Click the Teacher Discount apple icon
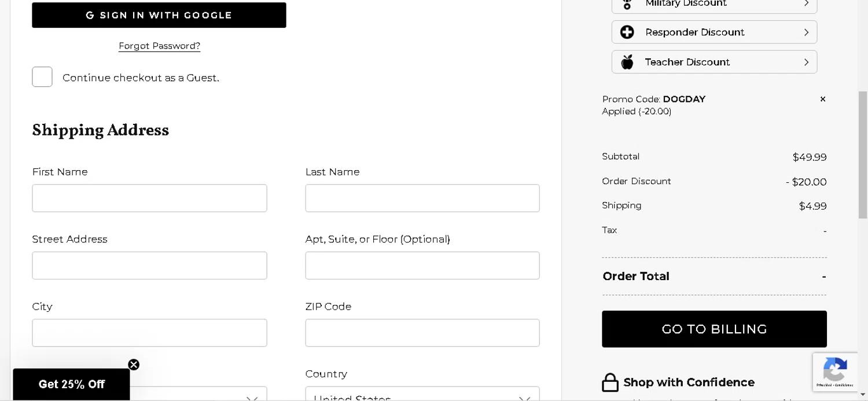 click(627, 62)
